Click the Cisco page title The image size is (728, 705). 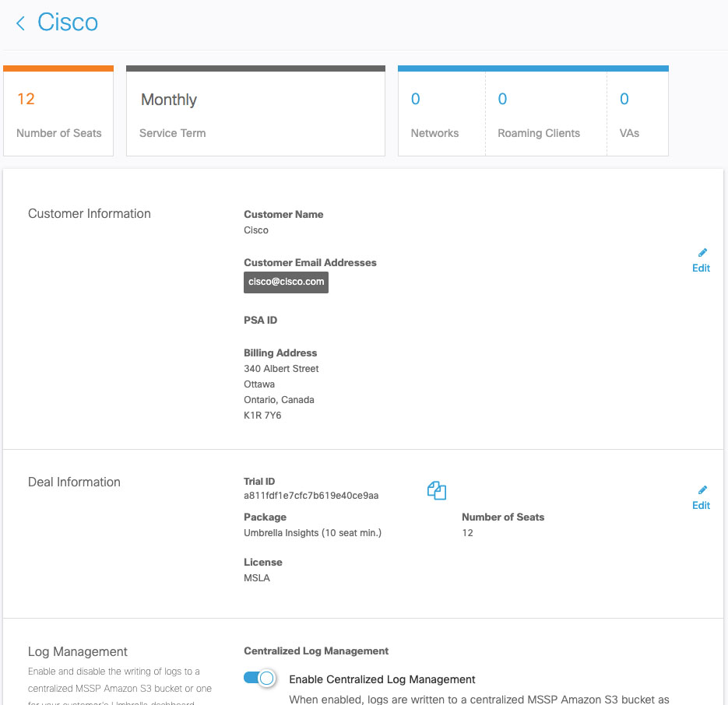tap(68, 23)
